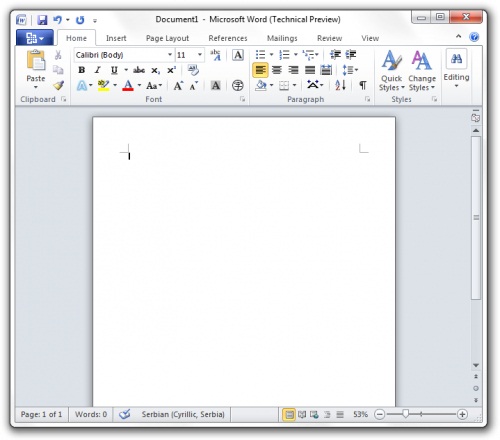Click the zoom slider handle

click(x=405, y=414)
